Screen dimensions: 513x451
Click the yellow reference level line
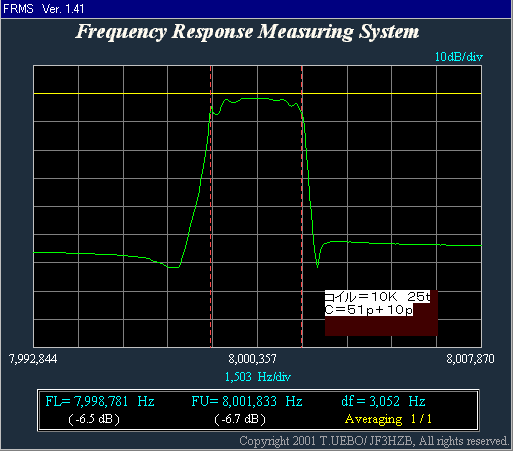[257, 94]
